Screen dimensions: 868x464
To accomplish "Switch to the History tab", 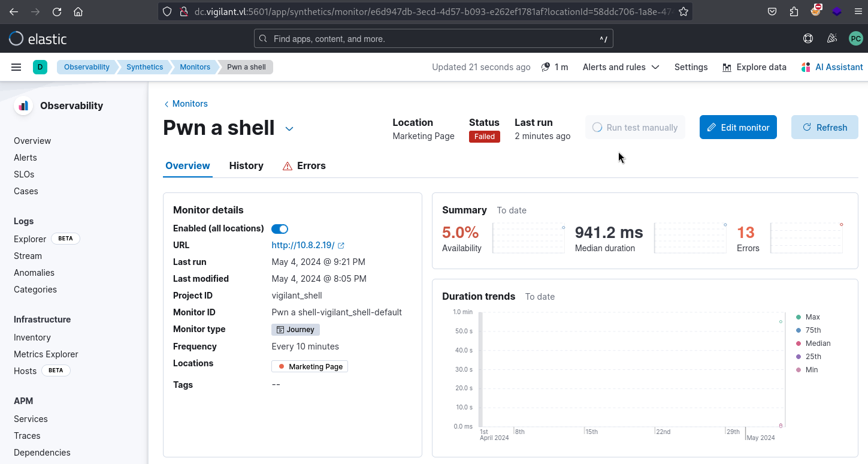I will pyautogui.click(x=246, y=165).
